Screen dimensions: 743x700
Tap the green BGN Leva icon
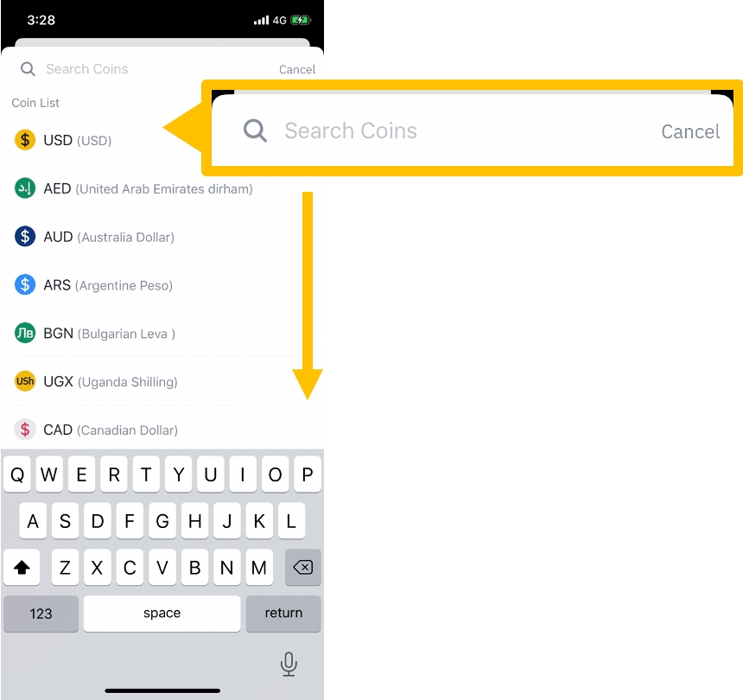tap(25, 333)
